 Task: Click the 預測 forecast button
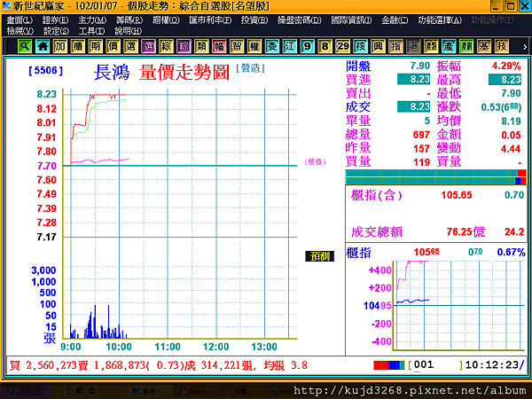coord(319,256)
